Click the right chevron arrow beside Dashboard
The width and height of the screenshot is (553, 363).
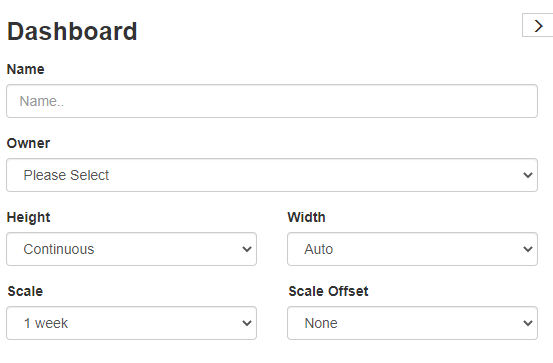[x=538, y=25]
